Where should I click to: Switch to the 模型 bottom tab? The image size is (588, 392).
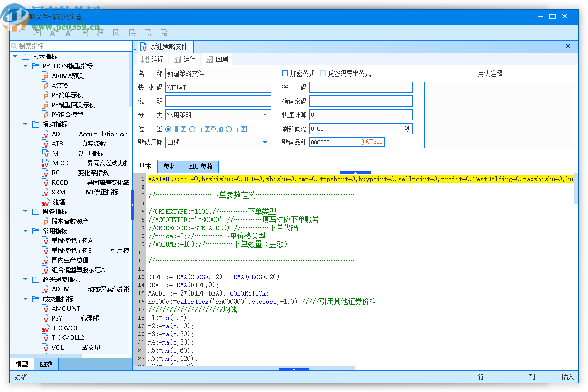(22, 364)
